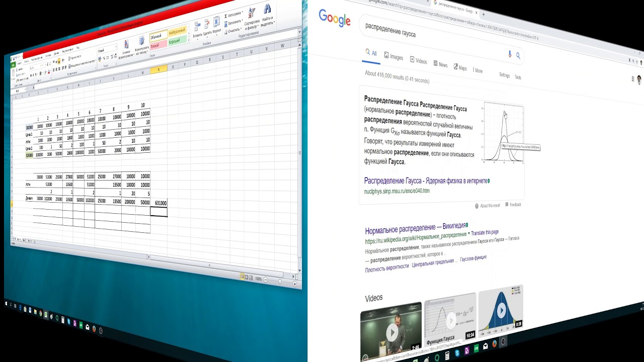The height and width of the screenshot is (362, 644).
Task: Open the 'Гауссова функция' sitelink
Action: [x=473, y=258]
